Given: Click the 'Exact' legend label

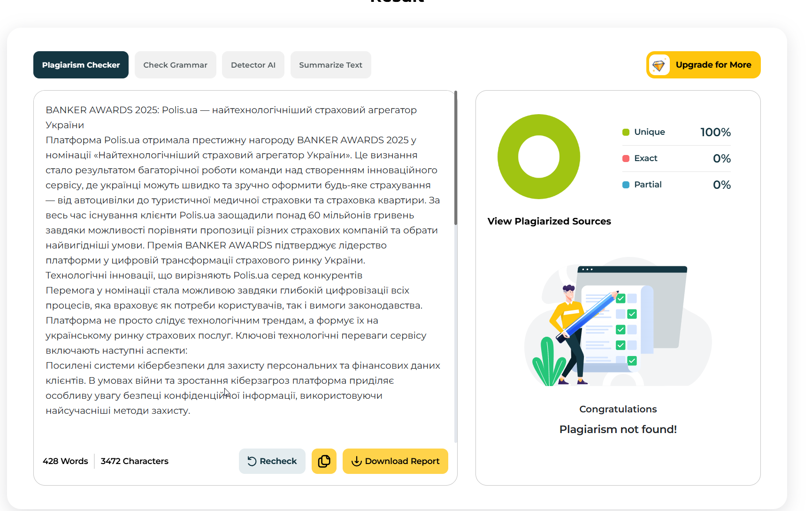Looking at the screenshot, I should (646, 158).
